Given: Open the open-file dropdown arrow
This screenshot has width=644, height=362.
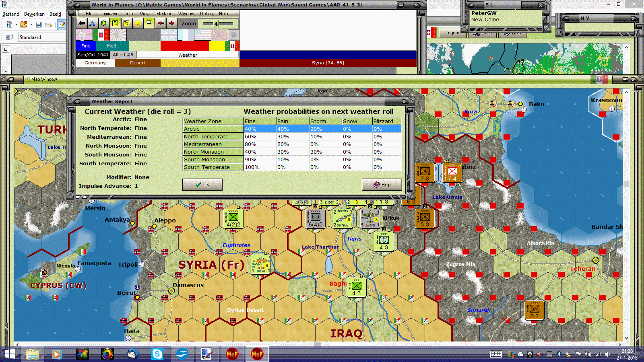Looking at the screenshot, I should [31, 25].
